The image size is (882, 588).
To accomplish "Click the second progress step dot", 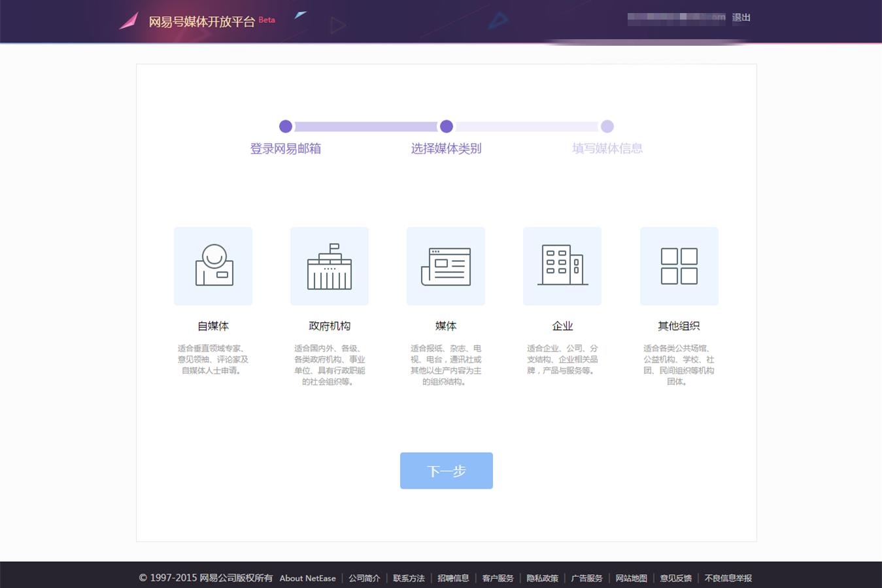I will point(447,126).
